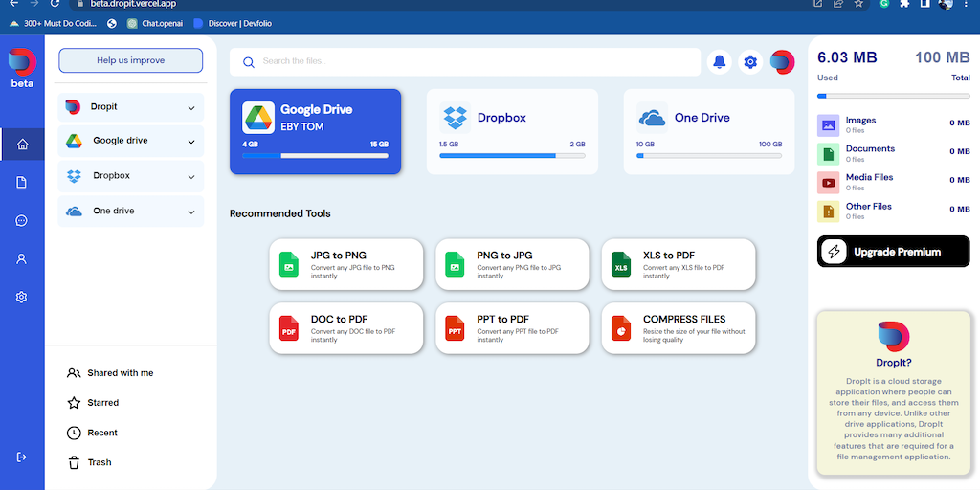Click the home icon in left sidebar
The image size is (980, 490).
pyautogui.click(x=22, y=145)
